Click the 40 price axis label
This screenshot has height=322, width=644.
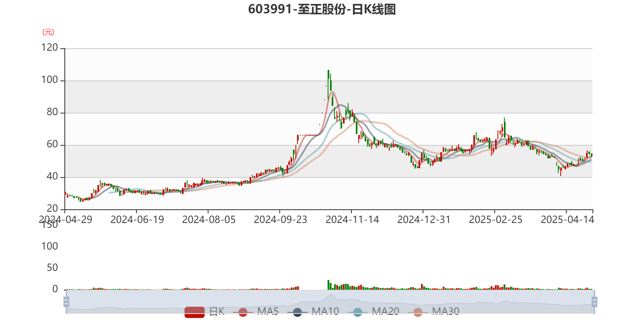tap(52, 176)
